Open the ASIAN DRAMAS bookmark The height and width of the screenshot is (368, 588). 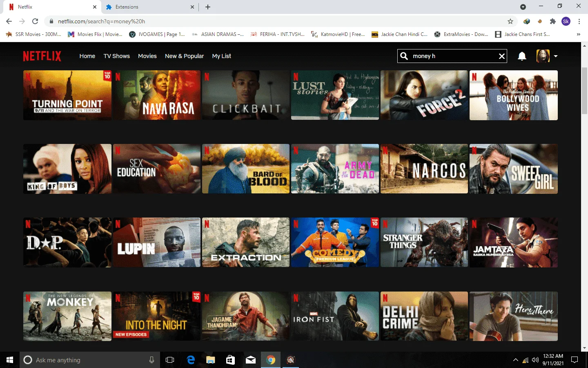click(218, 34)
